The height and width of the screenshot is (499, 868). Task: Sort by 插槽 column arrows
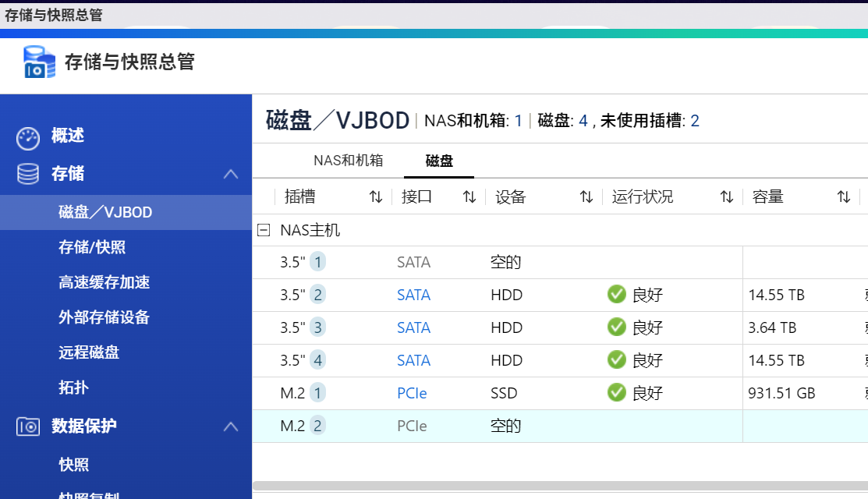click(x=376, y=197)
